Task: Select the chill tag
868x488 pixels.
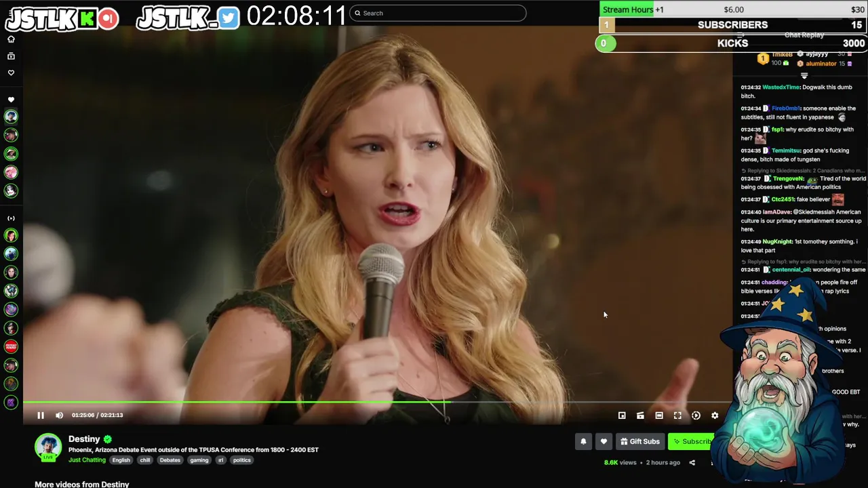Action: [145, 460]
